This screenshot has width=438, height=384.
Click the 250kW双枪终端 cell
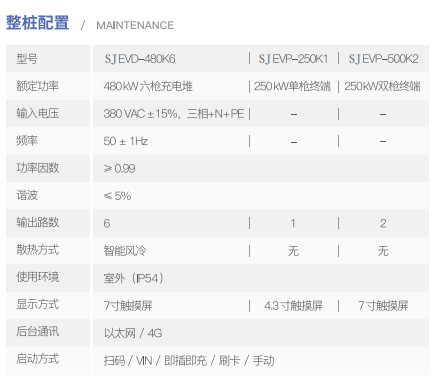click(x=382, y=86)
